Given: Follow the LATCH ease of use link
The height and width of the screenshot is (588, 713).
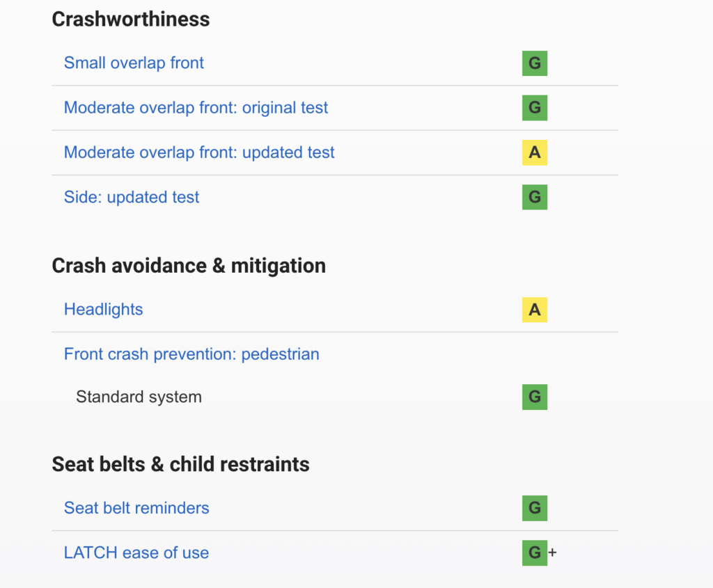Looking at the screenshot, I should [136, 553].
